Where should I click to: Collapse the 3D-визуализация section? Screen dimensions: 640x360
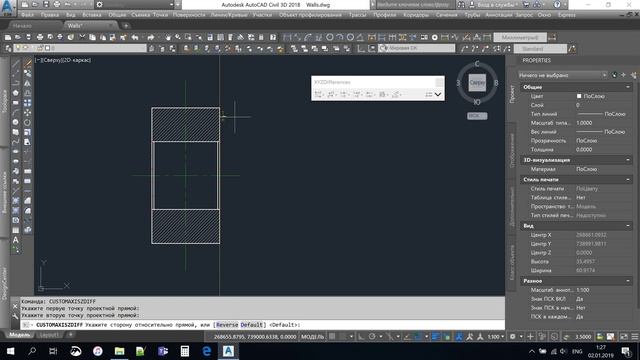tap(628, 160)
